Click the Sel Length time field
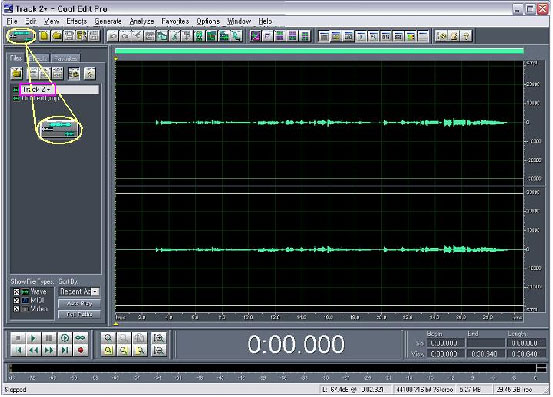 pyautogui.click(x=526, y=343)
